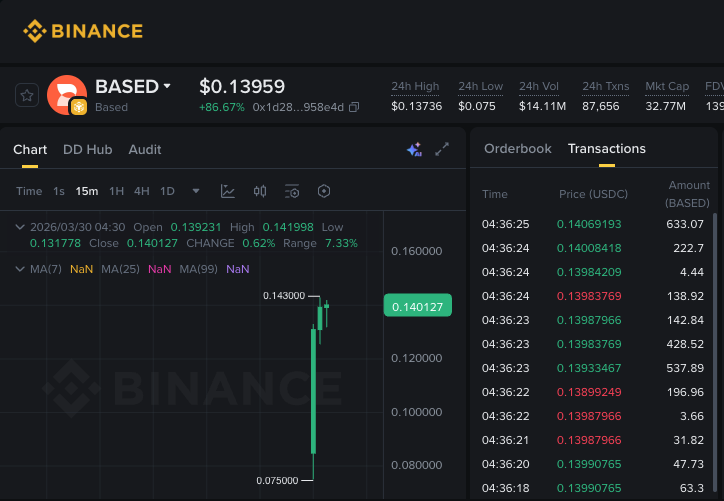Click the BASED token logo
Image resolution: width=724 pixels, height=501 pixels.
[x=67, y=95]
